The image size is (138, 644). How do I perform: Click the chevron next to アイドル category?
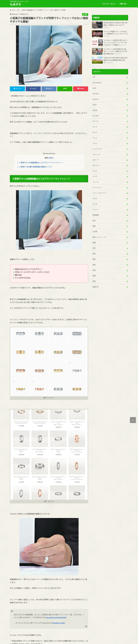127,122
